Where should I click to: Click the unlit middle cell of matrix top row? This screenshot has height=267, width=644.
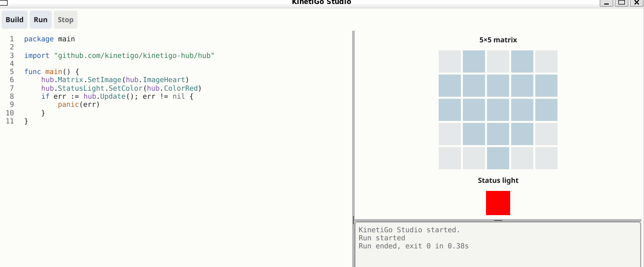click(498, 61)
